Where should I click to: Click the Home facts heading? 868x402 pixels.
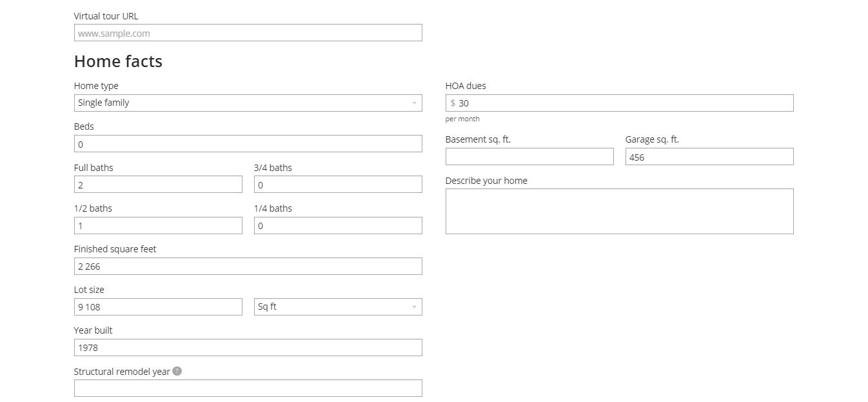pos(118,61)
